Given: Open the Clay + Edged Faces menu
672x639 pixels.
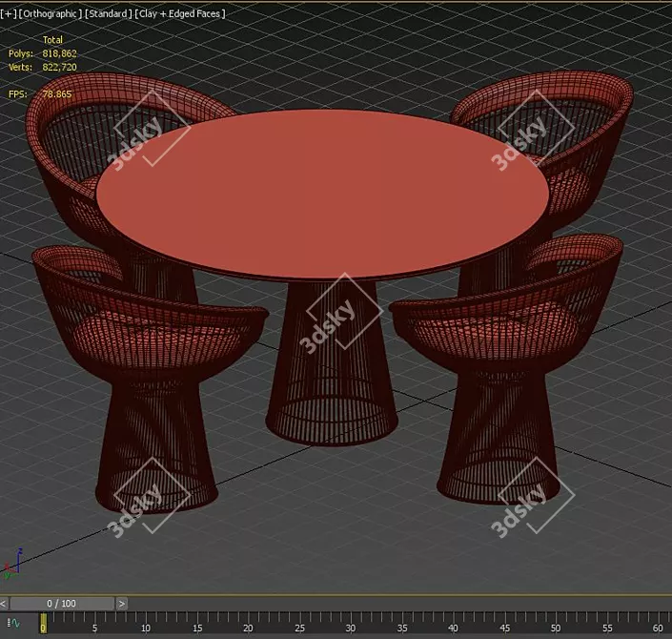Looking at the screenshot, I should point(181,13).
